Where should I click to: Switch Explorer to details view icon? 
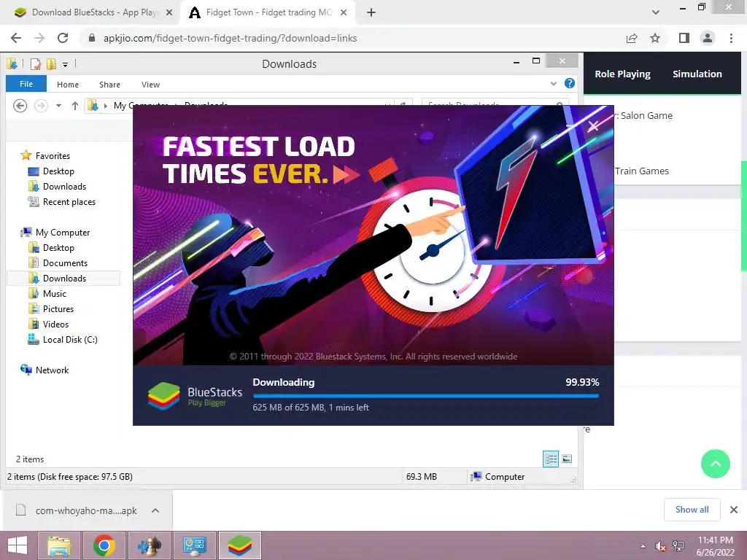pyautogui.click(x=551, y=459)
